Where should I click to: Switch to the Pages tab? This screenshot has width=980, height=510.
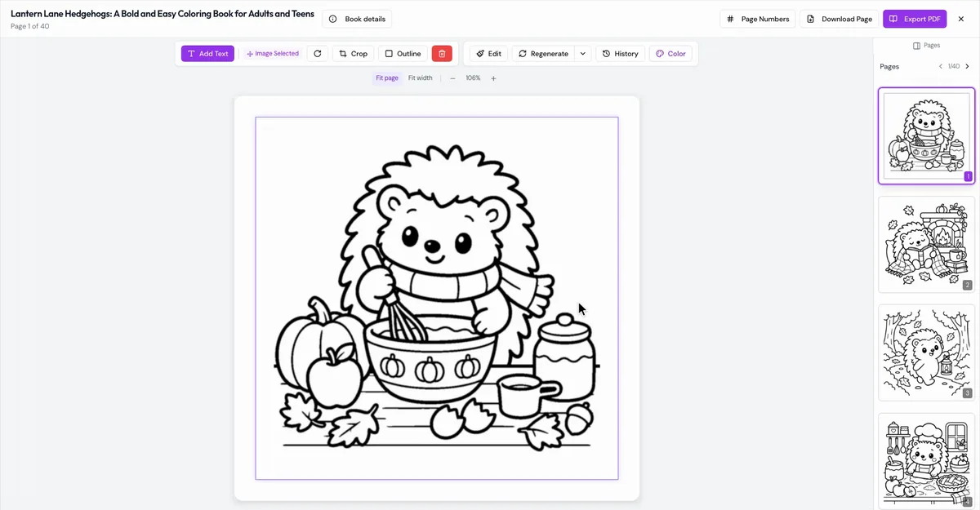pyautogui.click(x=926, y=46)
